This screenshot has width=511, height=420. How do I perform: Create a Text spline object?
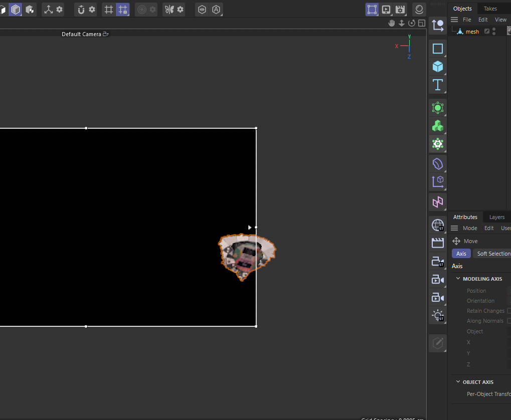437,85
